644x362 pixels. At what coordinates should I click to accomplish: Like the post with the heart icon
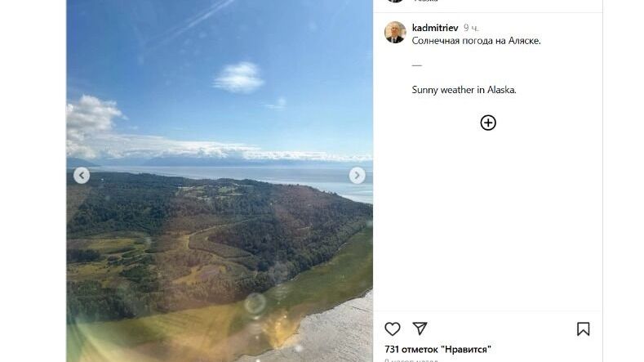pyautogui.click(x=393, y=329)
